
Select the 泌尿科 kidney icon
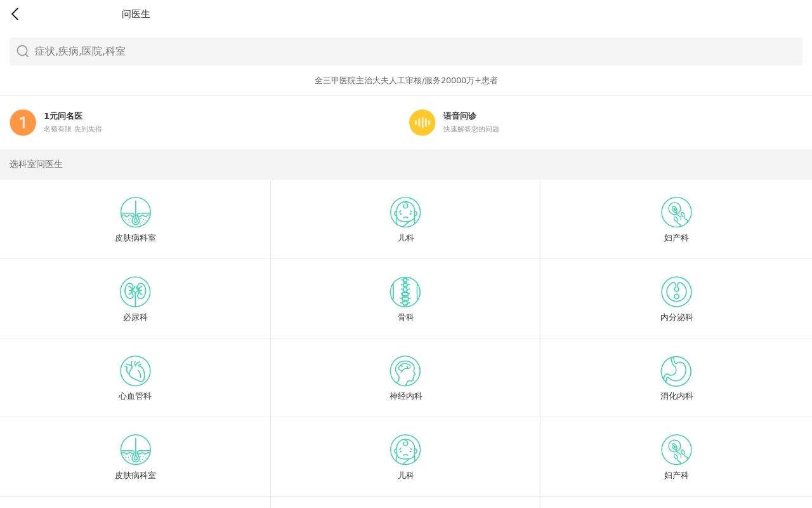[x=136, y=291]
